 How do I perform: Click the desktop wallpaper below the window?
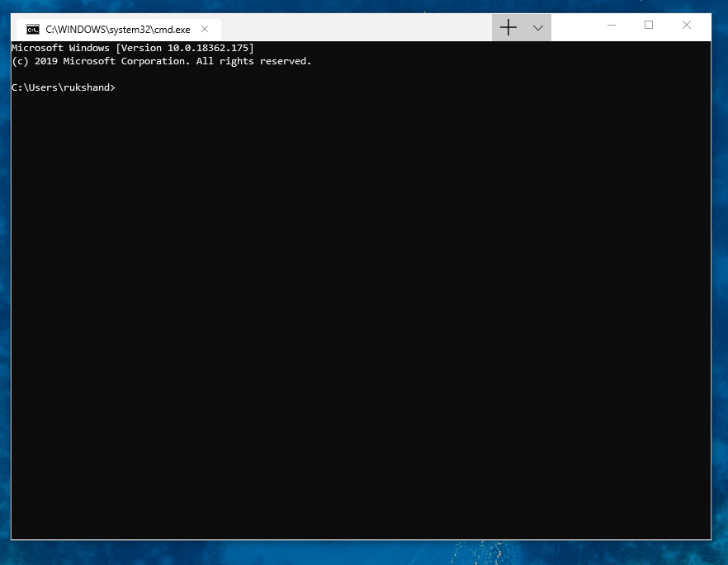click(x=363, y=553)
